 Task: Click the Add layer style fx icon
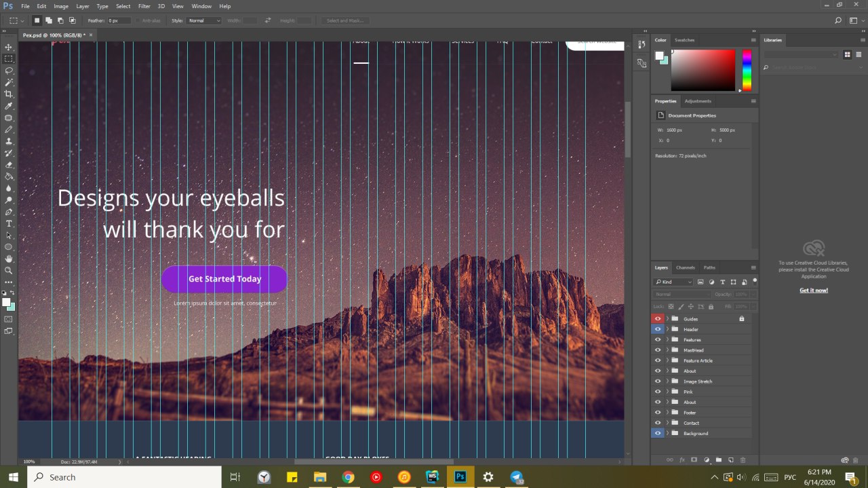pyautogui.click(x=682, y=460)
